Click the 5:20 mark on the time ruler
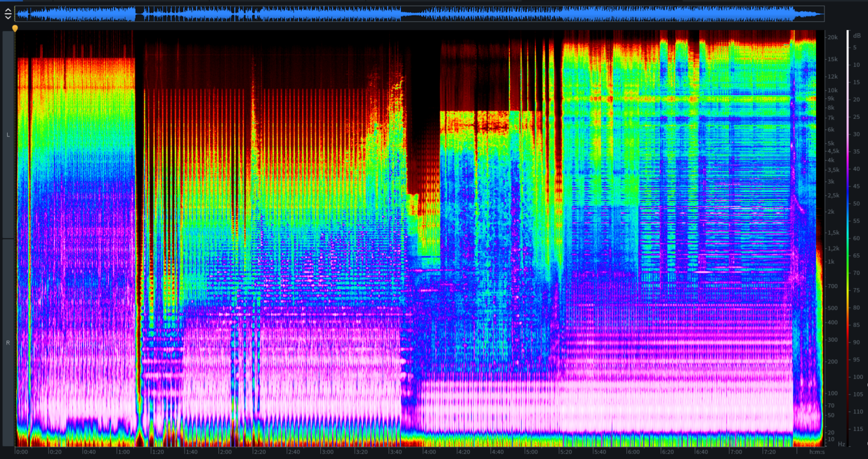868x459 pixels. [565, 452]
